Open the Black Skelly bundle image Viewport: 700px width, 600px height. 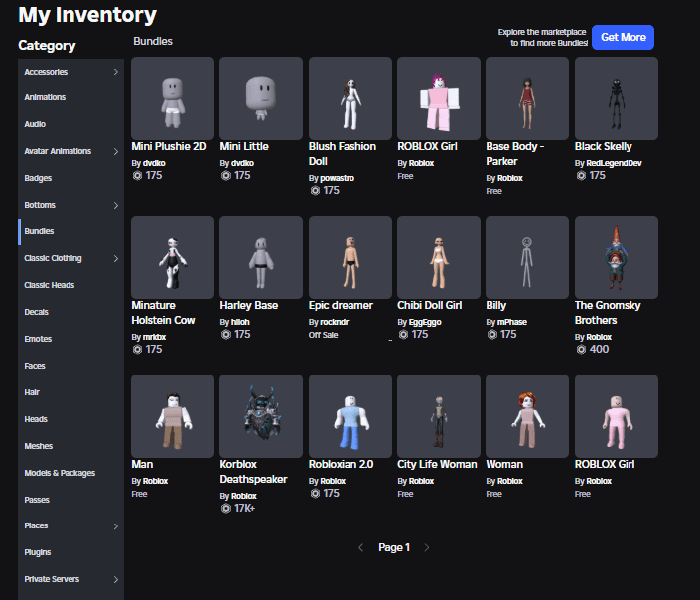(x=616, y=97)
